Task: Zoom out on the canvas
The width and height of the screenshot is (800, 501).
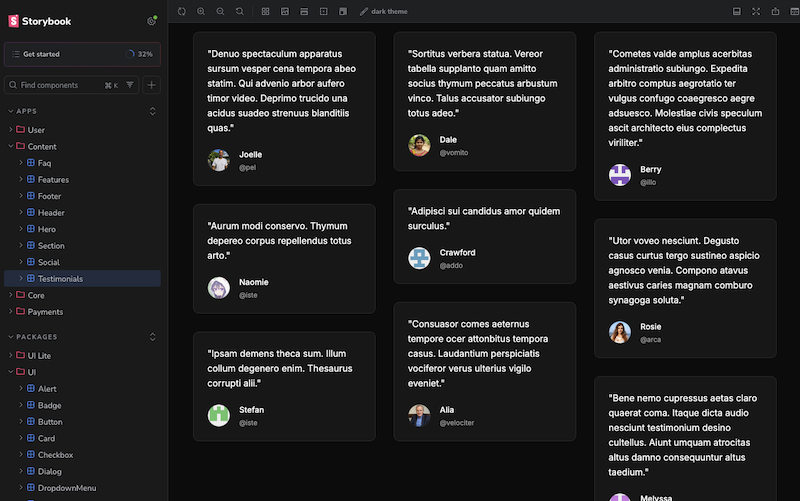Action: click(220, 11)
